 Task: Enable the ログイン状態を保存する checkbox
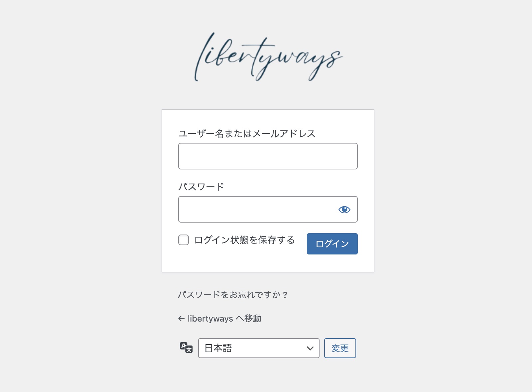click(184, 240)
